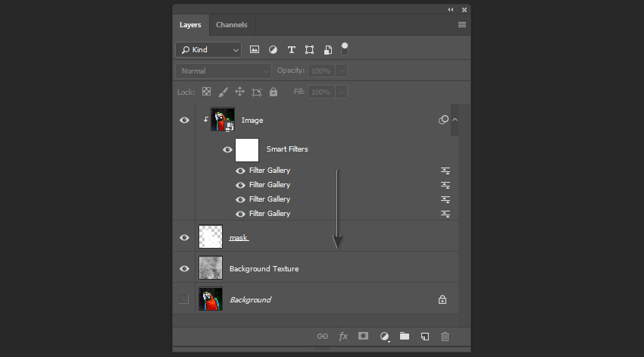Click the Fill value field
The image size is (644, 357).
(320, 92)
